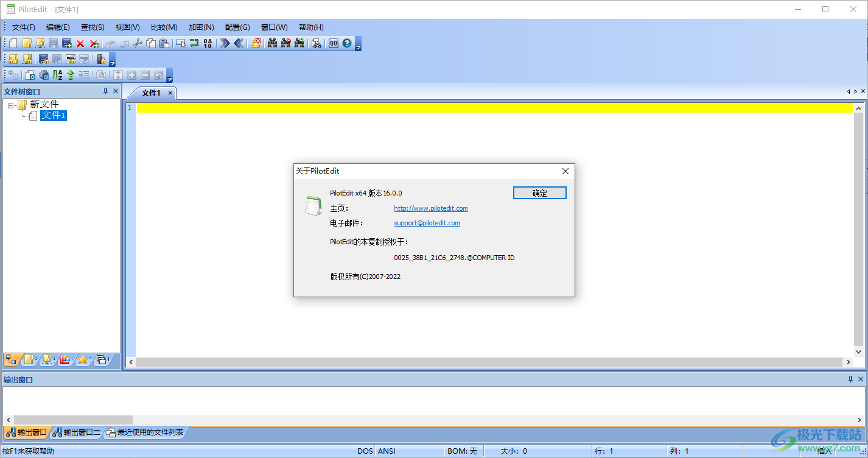Open the 文件(F) menu
The image size is (868, 458).
tap(24, 27)
